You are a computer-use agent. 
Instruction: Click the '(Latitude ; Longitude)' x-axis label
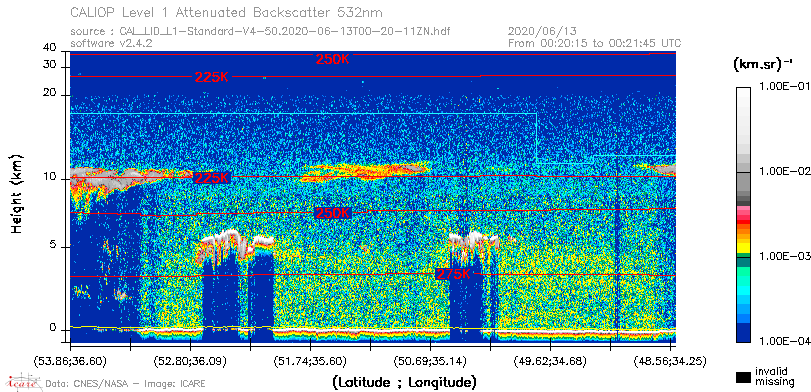pyautogui.click(x=404, y=383)
